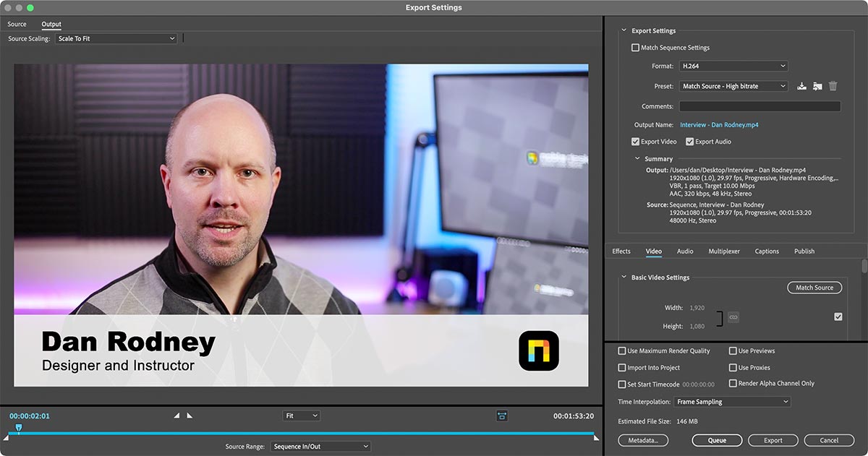The height and width of the screenshot is (456, 868).
Task: Disable Export Audio
Action: point(689,141)
